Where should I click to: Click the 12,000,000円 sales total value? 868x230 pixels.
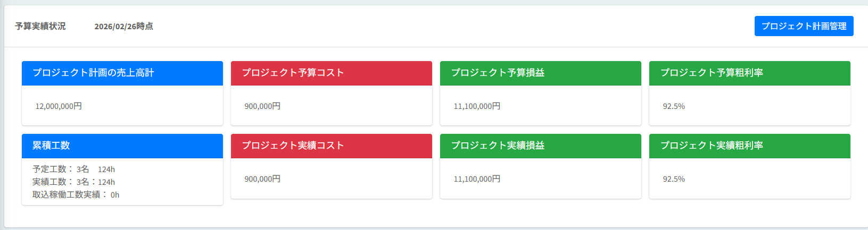(x=59, y=106)
